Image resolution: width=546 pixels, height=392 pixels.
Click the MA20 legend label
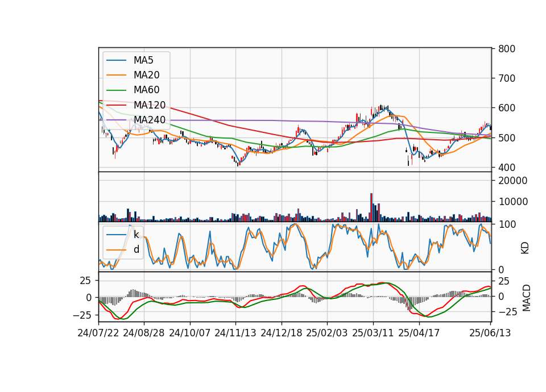(146, 75)
